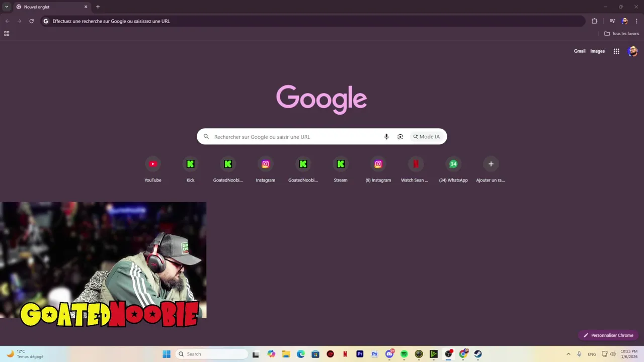
Task: Open the Chrome three-dot menu
Action: point(636,21)
